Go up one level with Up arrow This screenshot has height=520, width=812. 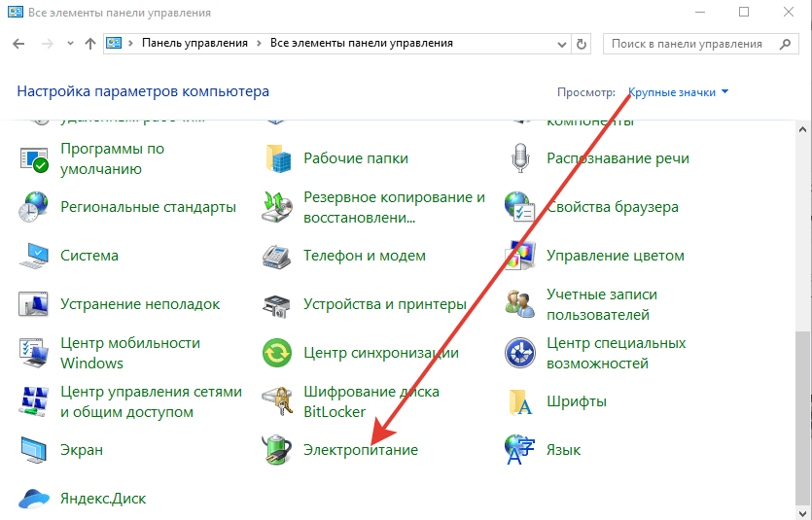click(90, 44)
